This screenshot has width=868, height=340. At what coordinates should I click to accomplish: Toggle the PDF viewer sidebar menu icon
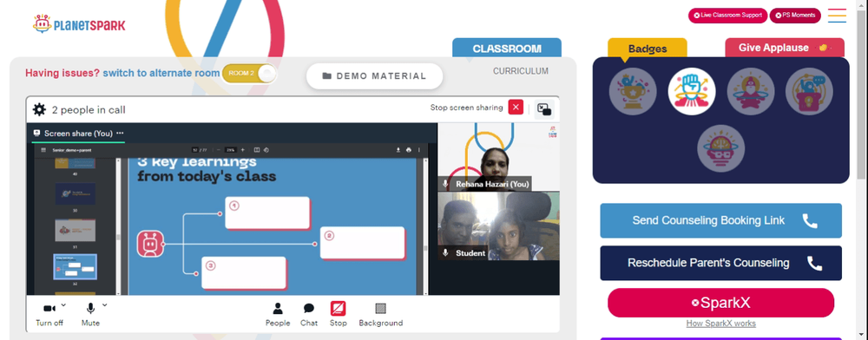pyautogui.click(x=43, y=150)
